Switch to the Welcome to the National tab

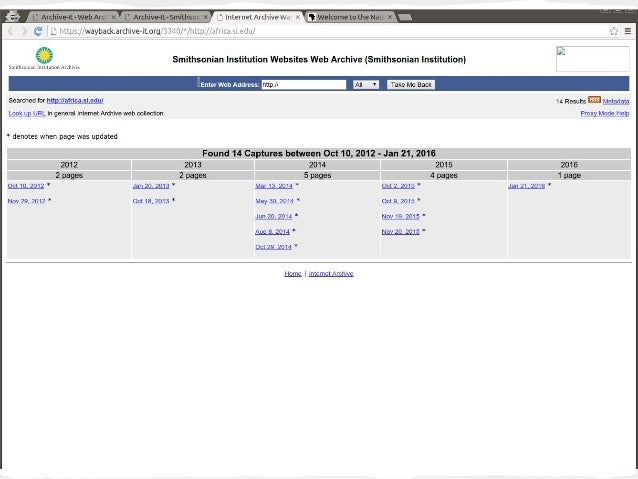[x=350, y=17]
